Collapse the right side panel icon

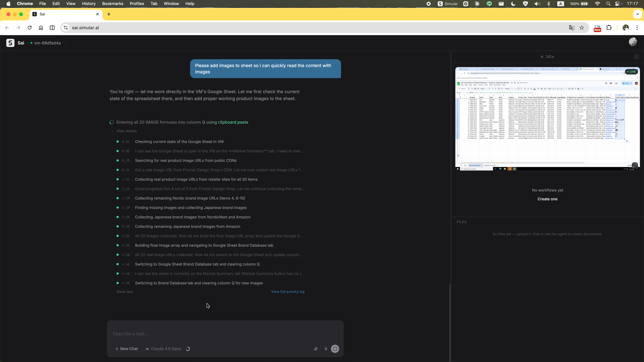coord(636,57)
